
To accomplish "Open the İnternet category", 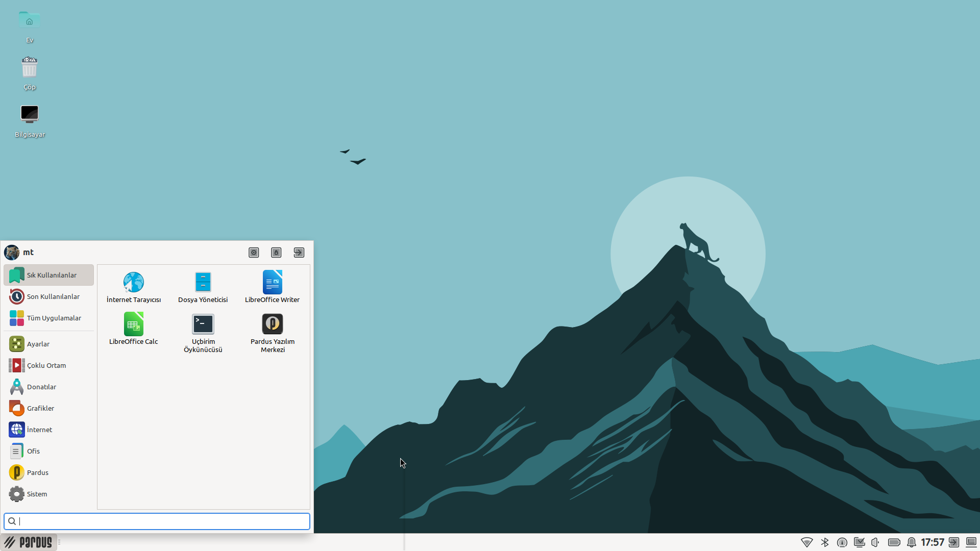I will click(x=48, y=430).
